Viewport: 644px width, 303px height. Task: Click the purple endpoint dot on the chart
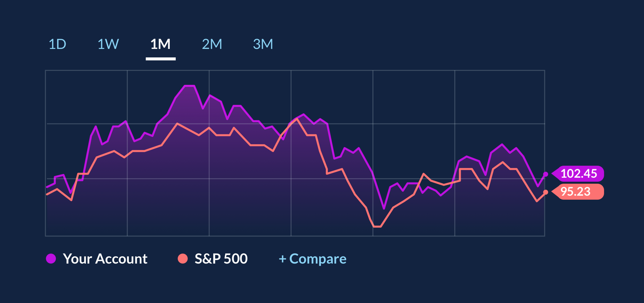click(x=545, y=174)
